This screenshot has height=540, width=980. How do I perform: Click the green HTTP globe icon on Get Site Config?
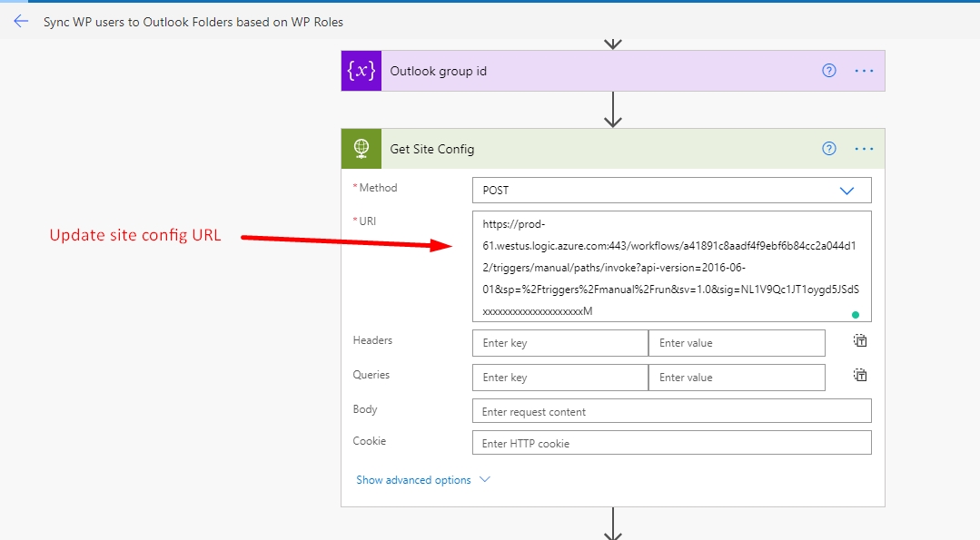361,149
